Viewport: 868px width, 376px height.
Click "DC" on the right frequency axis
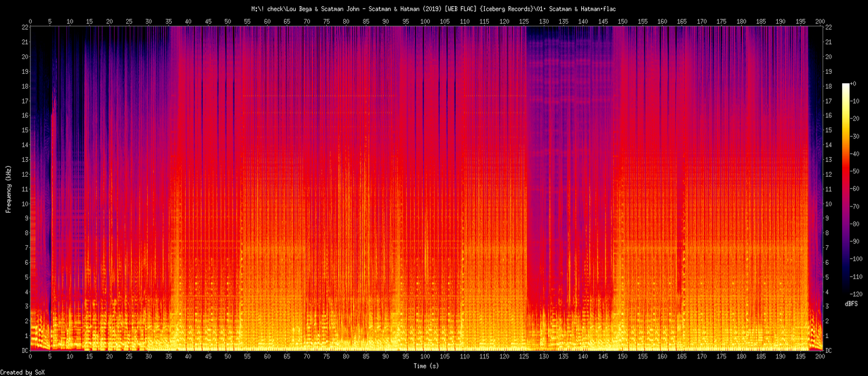pos(829,350)
